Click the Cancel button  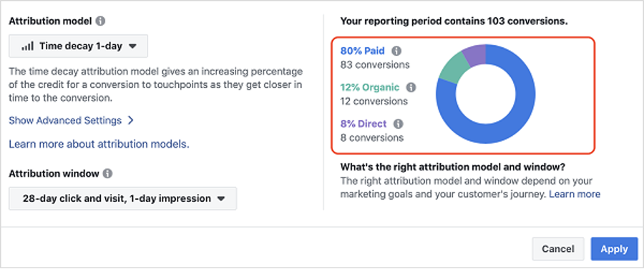tap(557, 249)
